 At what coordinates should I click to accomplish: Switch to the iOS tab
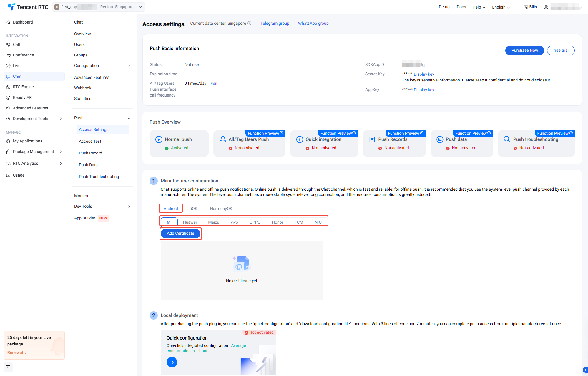click(194, 209)
